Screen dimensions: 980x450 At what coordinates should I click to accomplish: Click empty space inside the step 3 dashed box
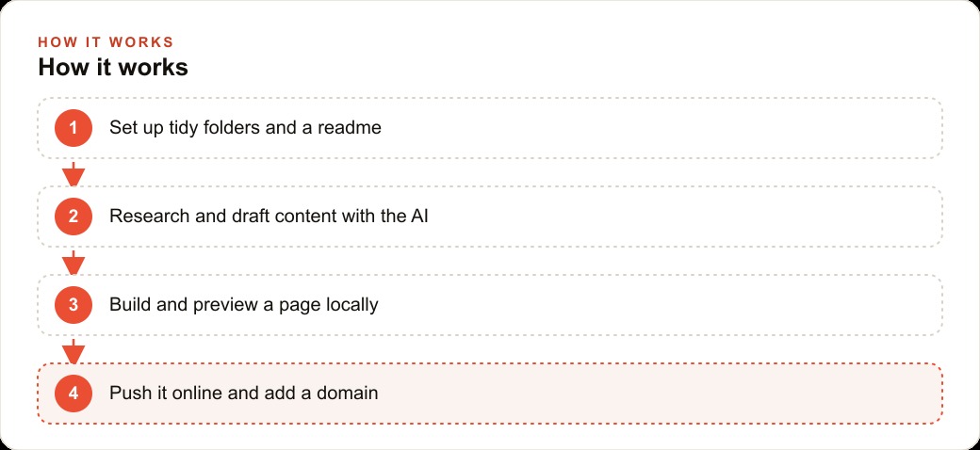click(656, 305)
